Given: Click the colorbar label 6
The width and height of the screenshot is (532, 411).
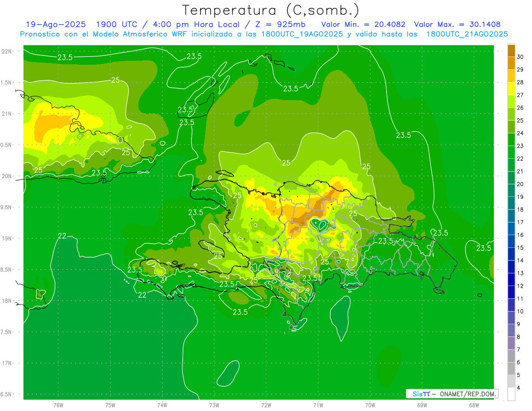Looking at the screenshot, I should [x=519, y=362].
